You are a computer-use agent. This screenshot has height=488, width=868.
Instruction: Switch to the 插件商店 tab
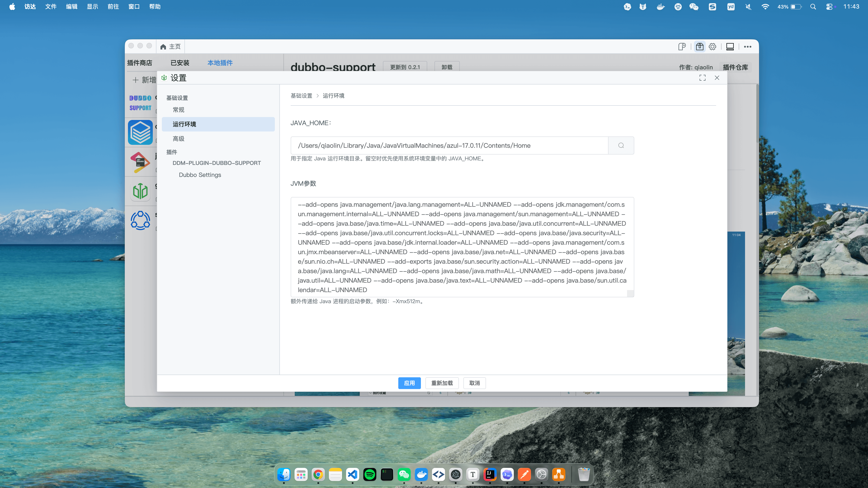coord(139,63)
